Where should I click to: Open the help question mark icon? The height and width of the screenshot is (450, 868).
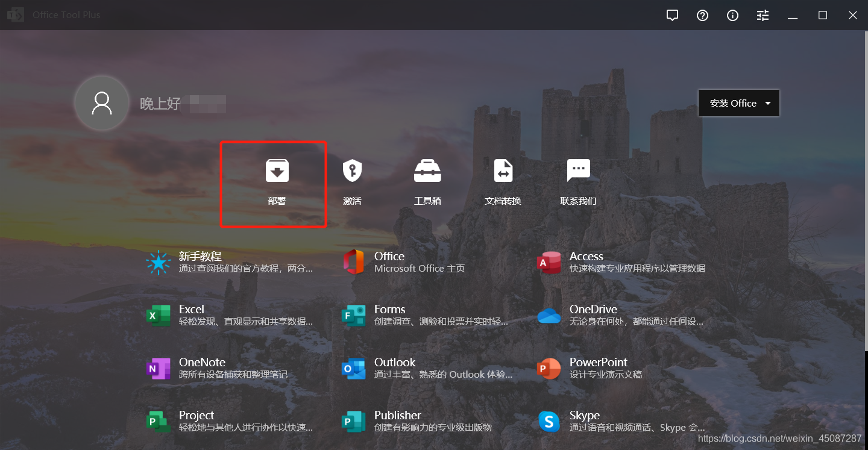pos(702,16)
